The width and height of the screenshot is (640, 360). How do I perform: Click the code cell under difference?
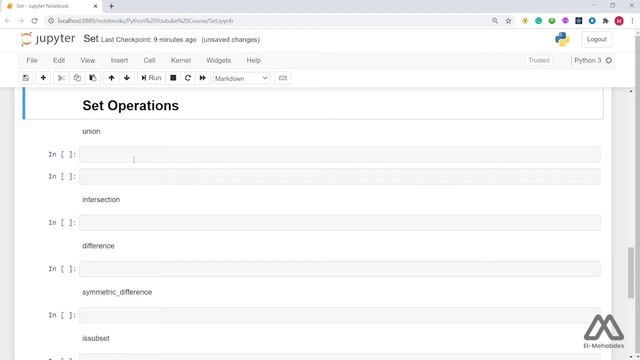[340, 269]
